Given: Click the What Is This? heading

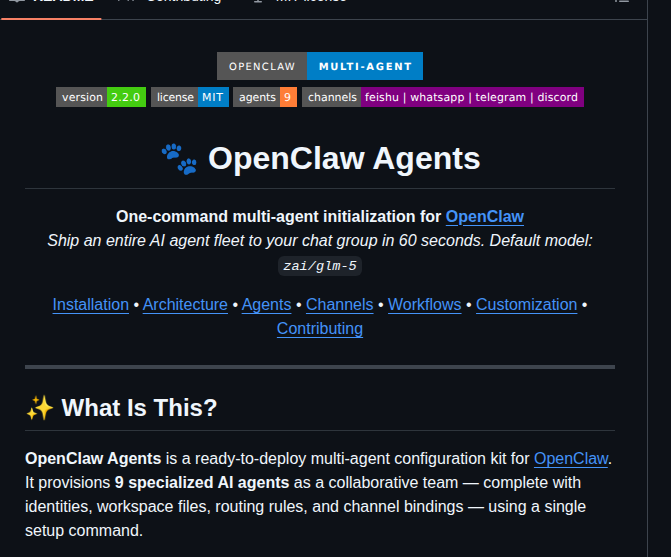Looking at the screenshot, I should tap(140, 408).
